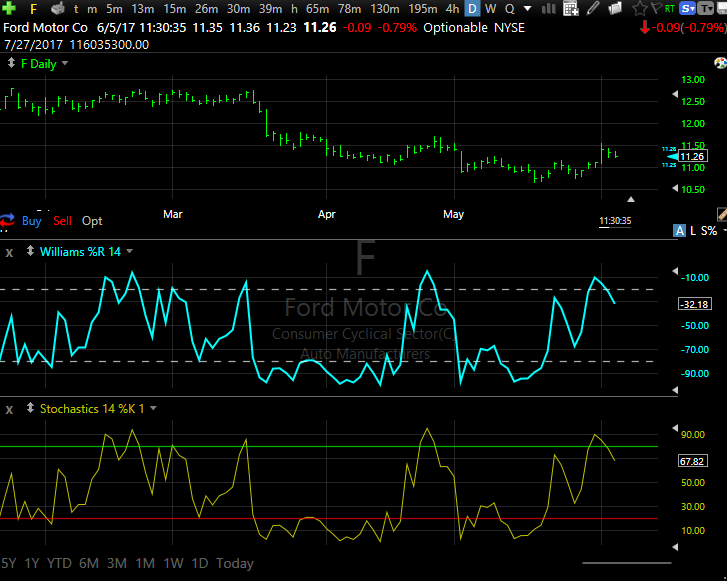Open the Williams %R 14 dropdown
The height and width of the screenshot is (581, 727).
129,251
